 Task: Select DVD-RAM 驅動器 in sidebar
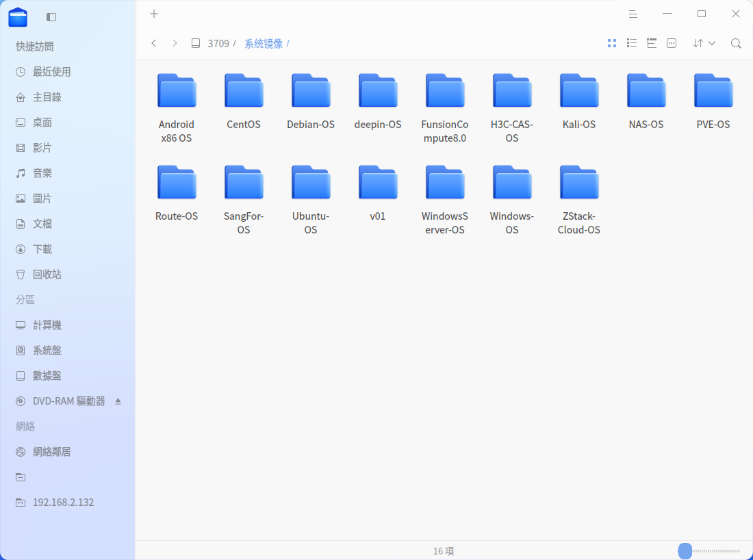click(x=67, y=401)
